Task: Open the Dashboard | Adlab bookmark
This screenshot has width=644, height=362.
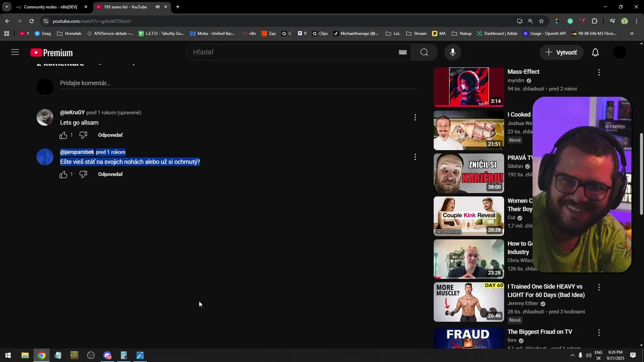Action: tap(497, 34)
